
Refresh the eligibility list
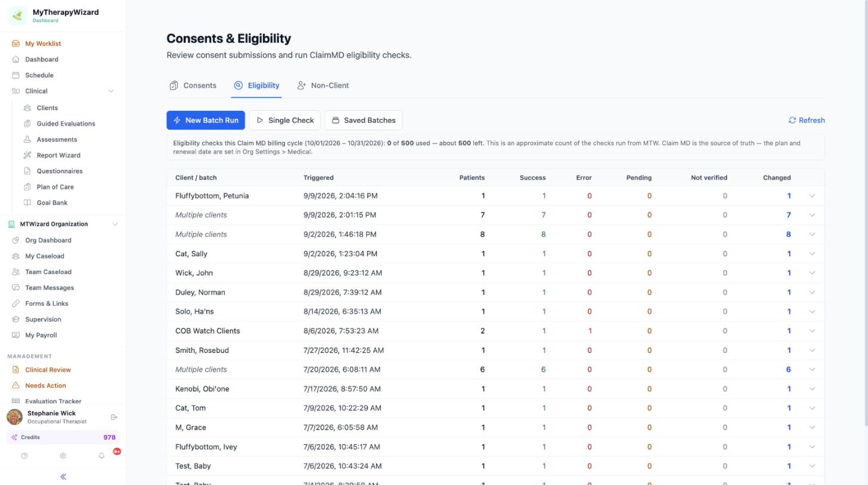click(807, 120)
